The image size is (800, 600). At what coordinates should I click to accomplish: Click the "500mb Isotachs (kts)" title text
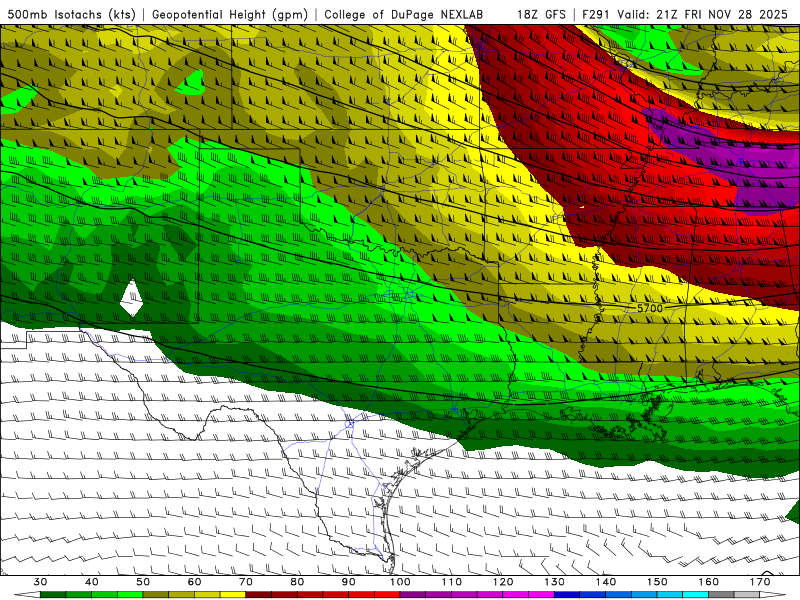[x=71, y=15]
